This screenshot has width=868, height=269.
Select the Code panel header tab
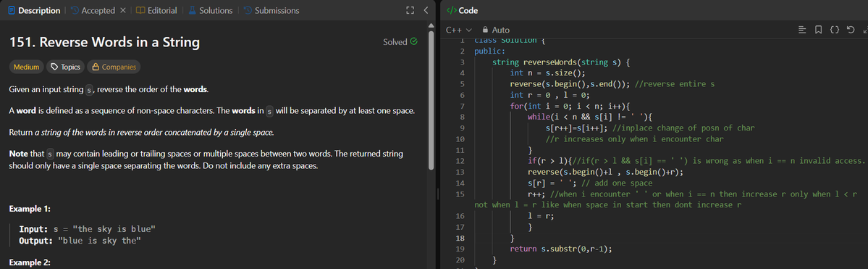[462, 11]
